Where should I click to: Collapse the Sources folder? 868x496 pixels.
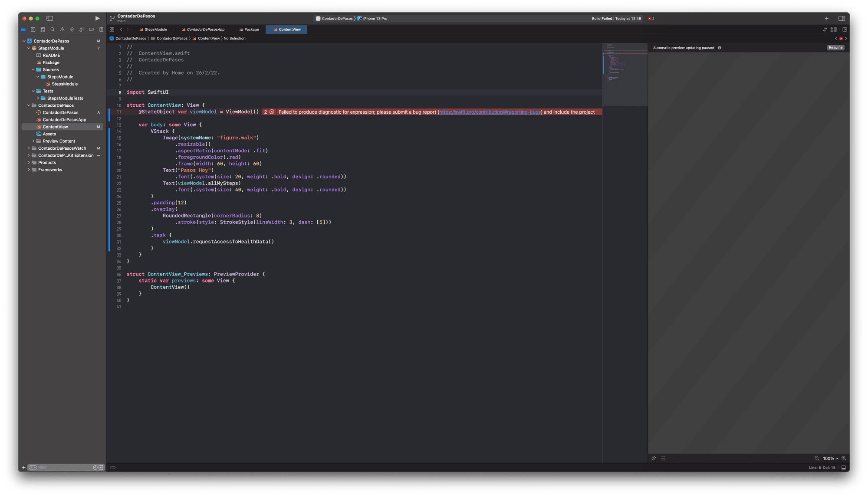33,69
